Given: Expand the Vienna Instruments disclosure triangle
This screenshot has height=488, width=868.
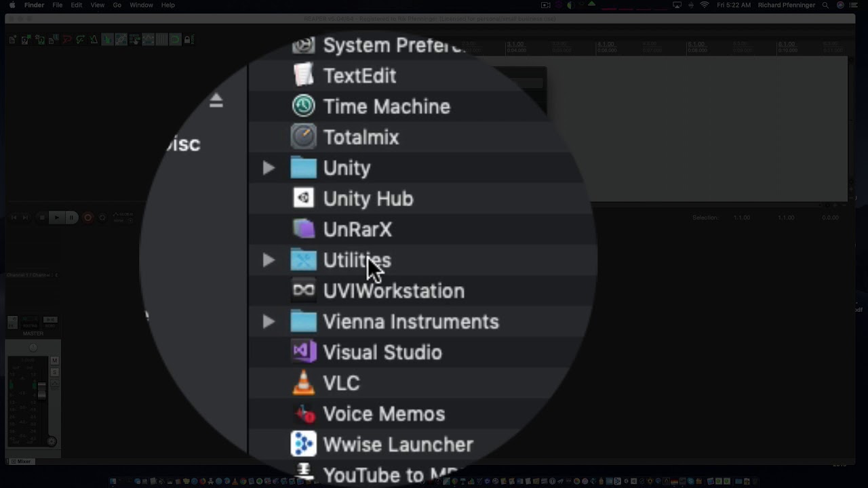Looking at the screenshot, I should tap(269, 322).
